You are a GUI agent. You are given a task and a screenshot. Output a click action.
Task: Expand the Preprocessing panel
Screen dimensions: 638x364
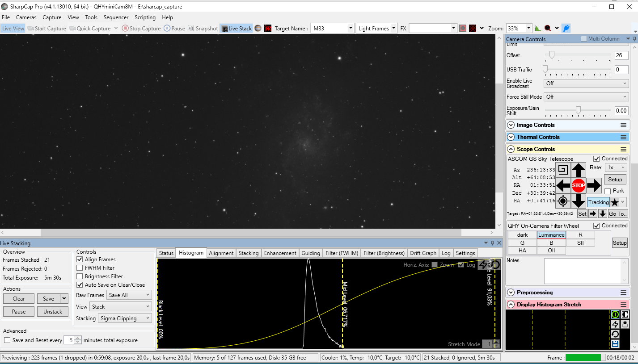pos(511,293)
